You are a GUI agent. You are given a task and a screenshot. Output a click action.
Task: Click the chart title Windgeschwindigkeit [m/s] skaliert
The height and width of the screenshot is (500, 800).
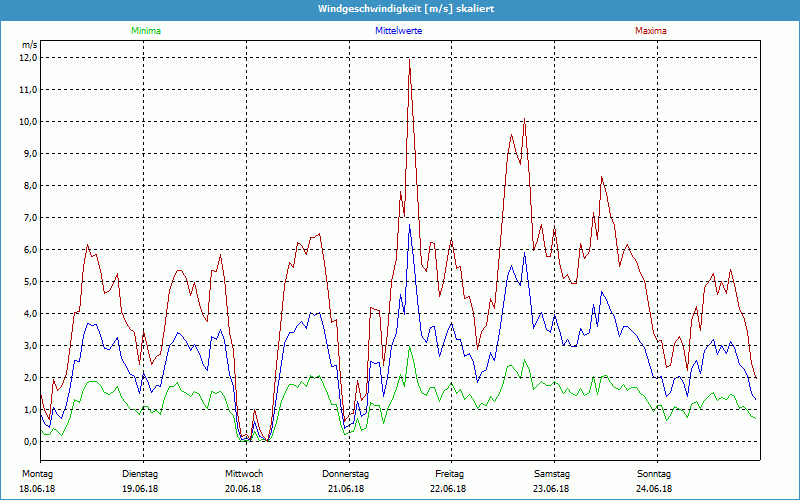pyautogui.click(x=406, y=9)
